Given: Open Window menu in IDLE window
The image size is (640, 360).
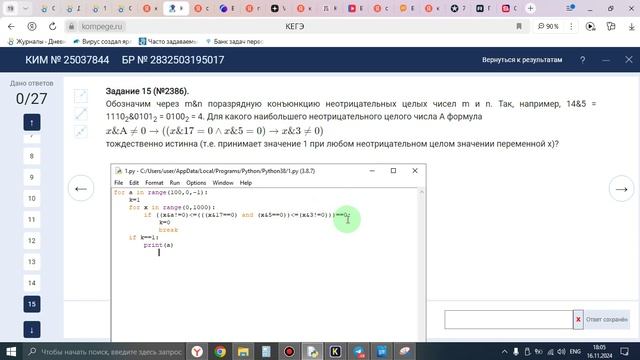Looking at the screenshot, I should pos(223,183).
